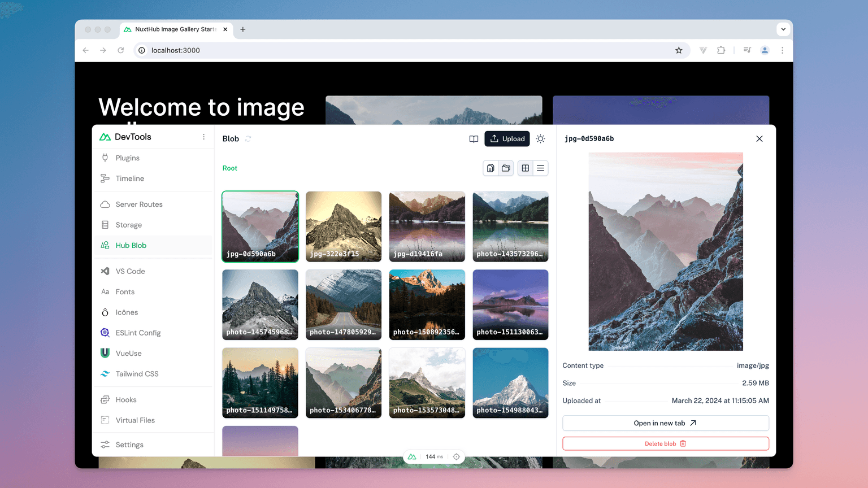
Task: Toggle folder view for blobs
Action: [x=506, y=168]
